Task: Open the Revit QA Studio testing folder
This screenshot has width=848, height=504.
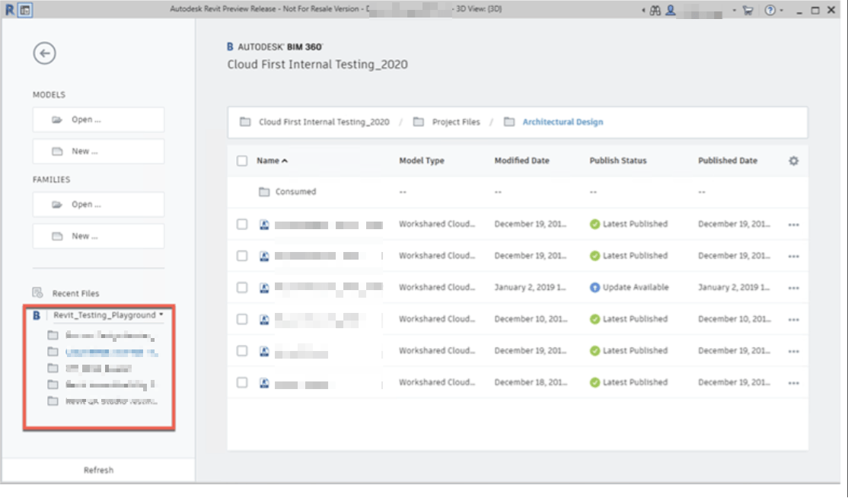Action: [x=111, y=401]
